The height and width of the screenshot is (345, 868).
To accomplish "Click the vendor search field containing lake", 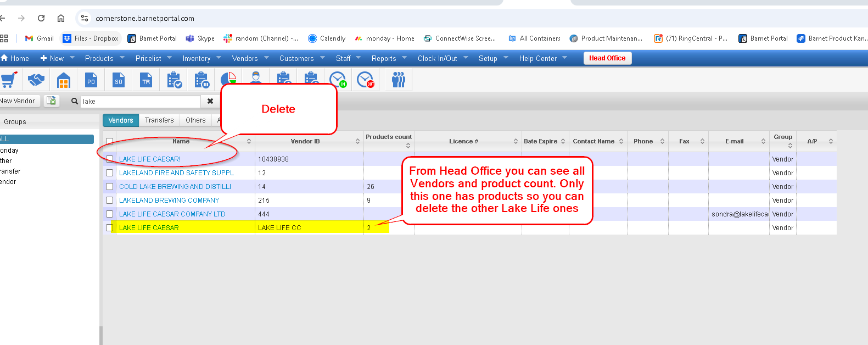I will click(141, 101).
